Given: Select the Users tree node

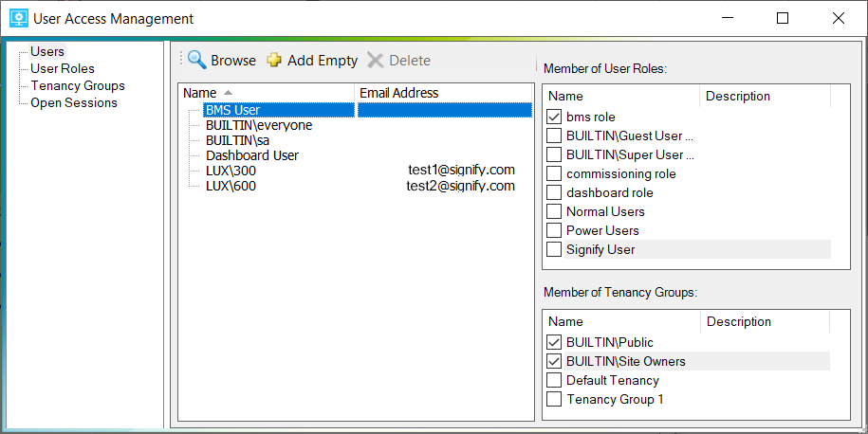Looking at the screenshot, I should pos(47,51).
